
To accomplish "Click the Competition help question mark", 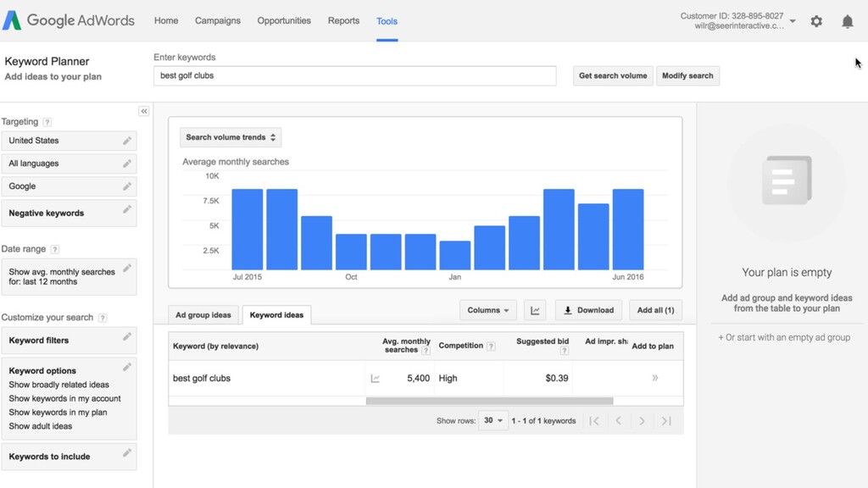I will (491, 347).
